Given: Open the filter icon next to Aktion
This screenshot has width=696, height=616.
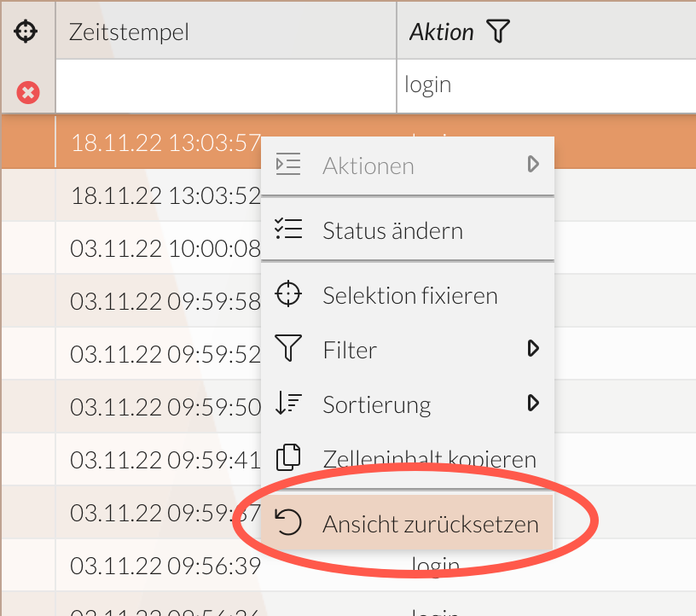Looking at the screenshot, I should (x=500, y=31).
